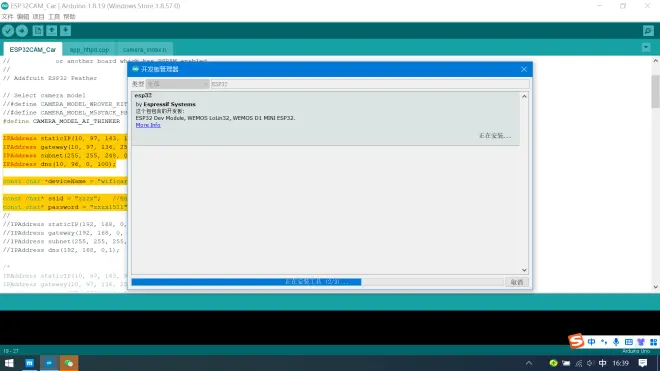Follow the More Info link for esp32
The height and width of the screenshot is (371, 660).
148,125
